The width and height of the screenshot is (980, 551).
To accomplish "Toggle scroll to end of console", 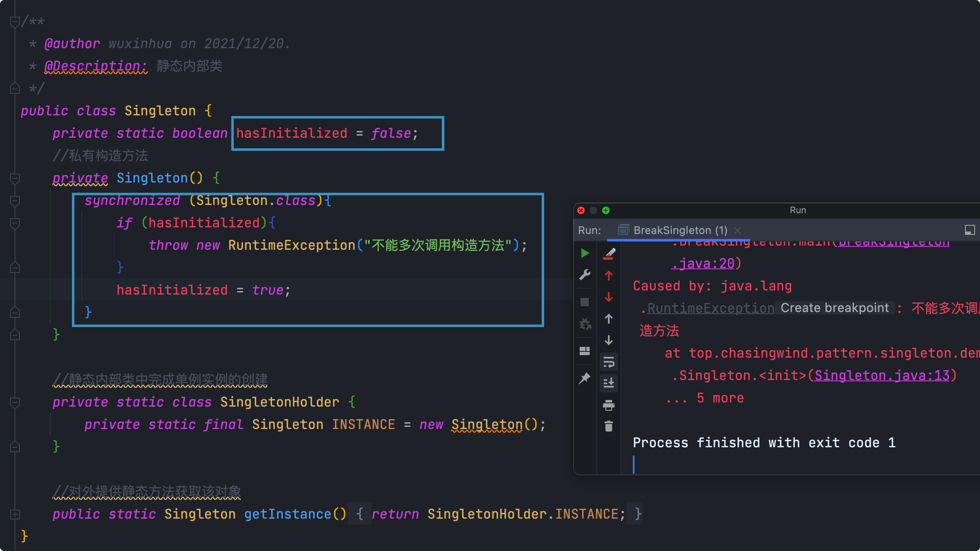I will (609, 383).
